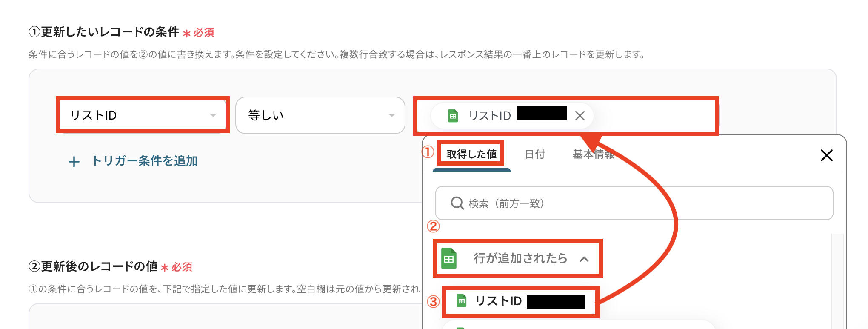Focus the 検索（前方一致）search field
This screenshot has width=868, height=329.
pyautogui.click(x=638, y=203)
